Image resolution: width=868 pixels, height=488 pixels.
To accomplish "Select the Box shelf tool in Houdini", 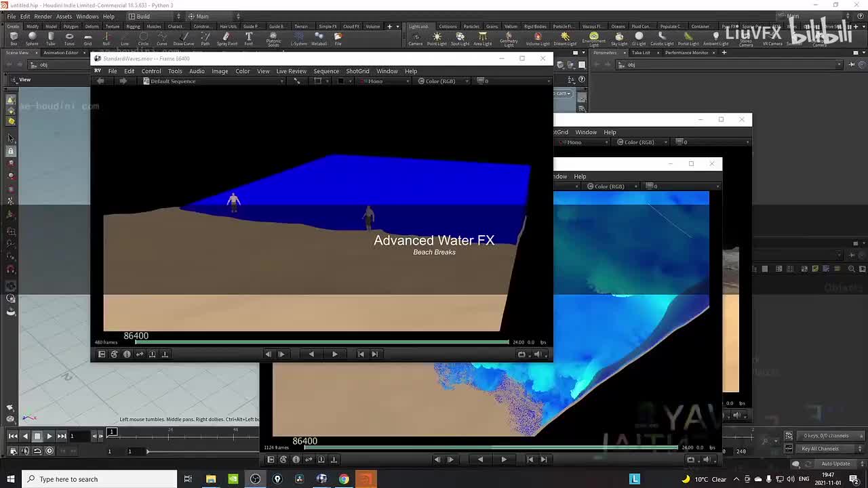I will [14, 39].
